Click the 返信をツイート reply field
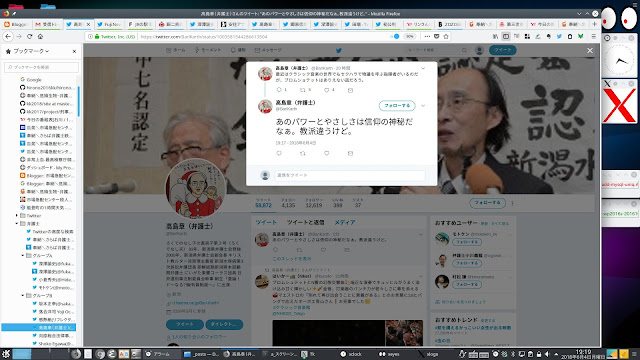 pos(349,176)
